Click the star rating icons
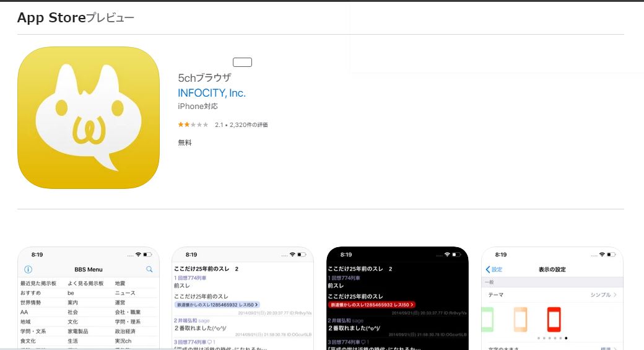 pyautogui.click(x=193, y=125)
